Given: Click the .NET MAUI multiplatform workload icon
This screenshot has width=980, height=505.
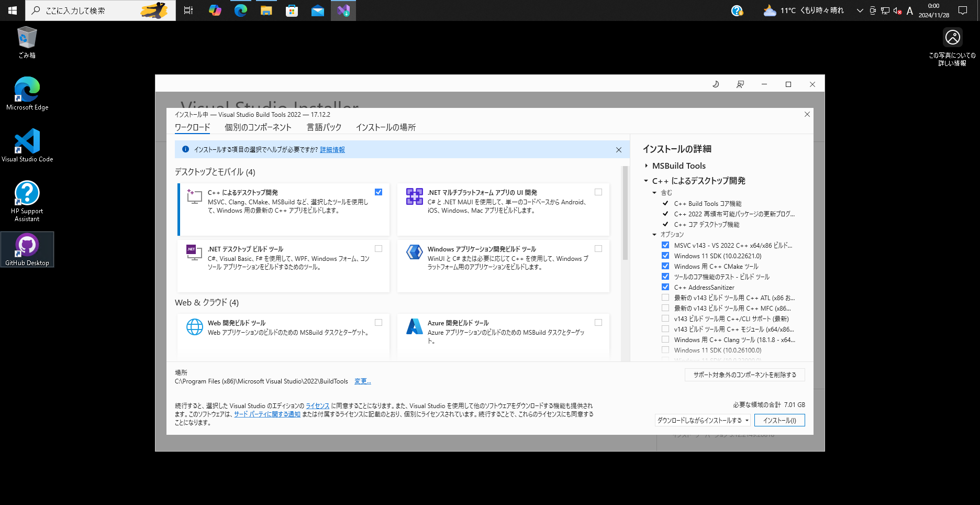Looking at the screenshot, I should click(414, 196).
